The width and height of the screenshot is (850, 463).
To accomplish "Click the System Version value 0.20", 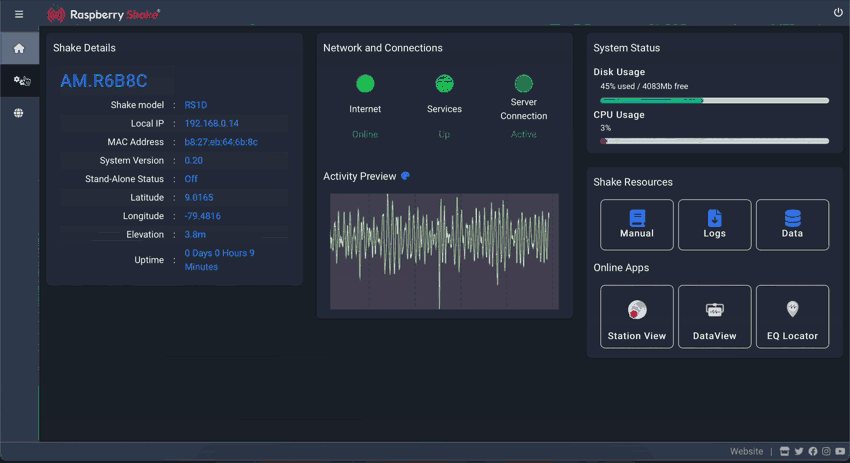I will [x=194, y=160].
